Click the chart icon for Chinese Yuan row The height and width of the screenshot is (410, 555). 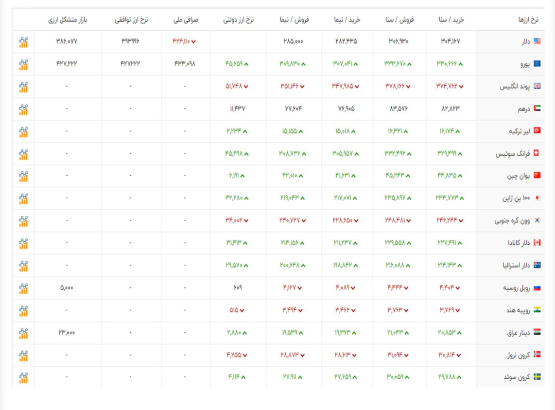[x=23, y=176]
